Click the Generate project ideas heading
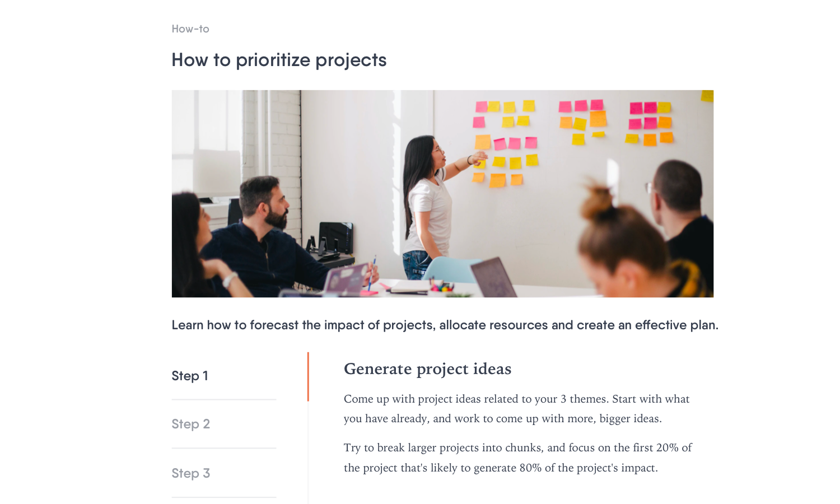 click(427, 369)
